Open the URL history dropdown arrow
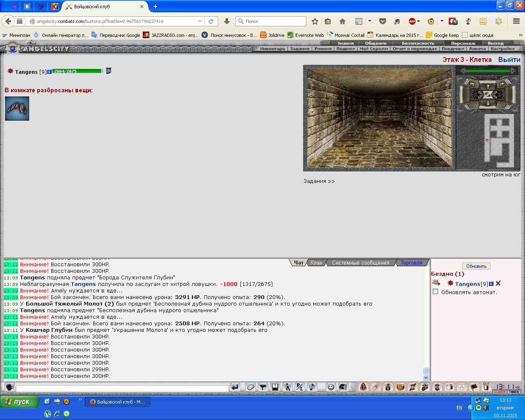The height and width of the screenshot is (420, 525). pos(200,21)
